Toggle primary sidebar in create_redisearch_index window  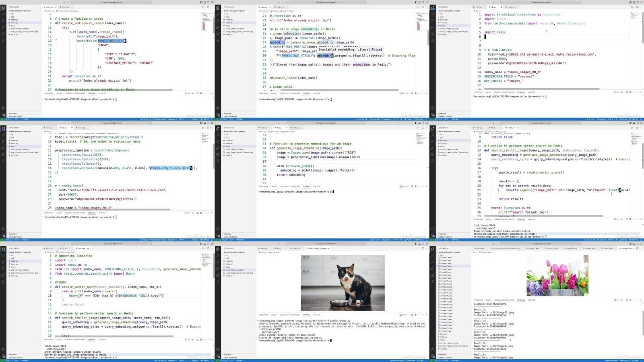click(201, 2)
